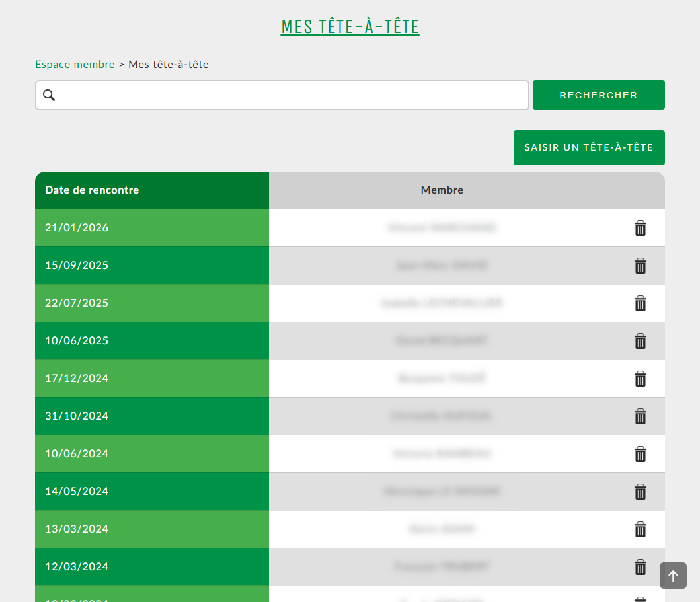Image resolution: width=700 pixels, height=602 pixels.
Task: Click the trash icon on 17/12/2024 row
Action: tap(640, 379)
